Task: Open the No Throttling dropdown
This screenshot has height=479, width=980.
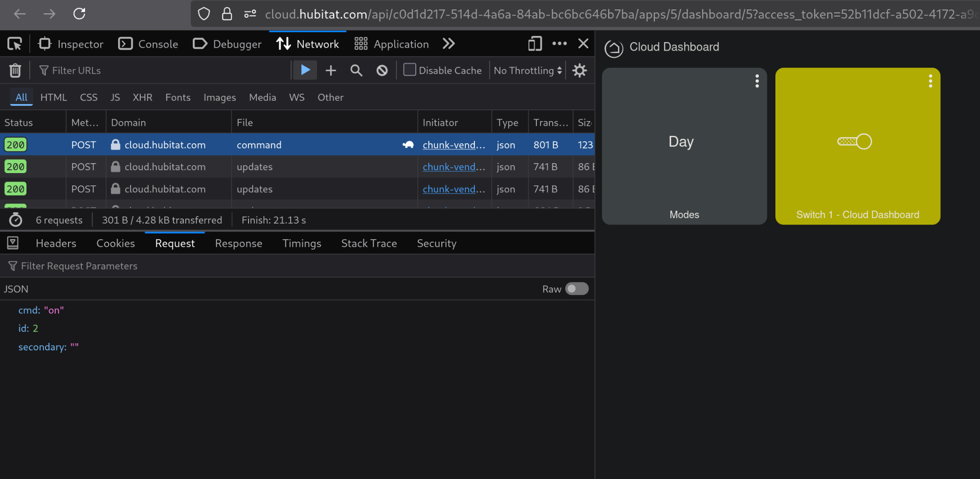Action: pos(527,70)
